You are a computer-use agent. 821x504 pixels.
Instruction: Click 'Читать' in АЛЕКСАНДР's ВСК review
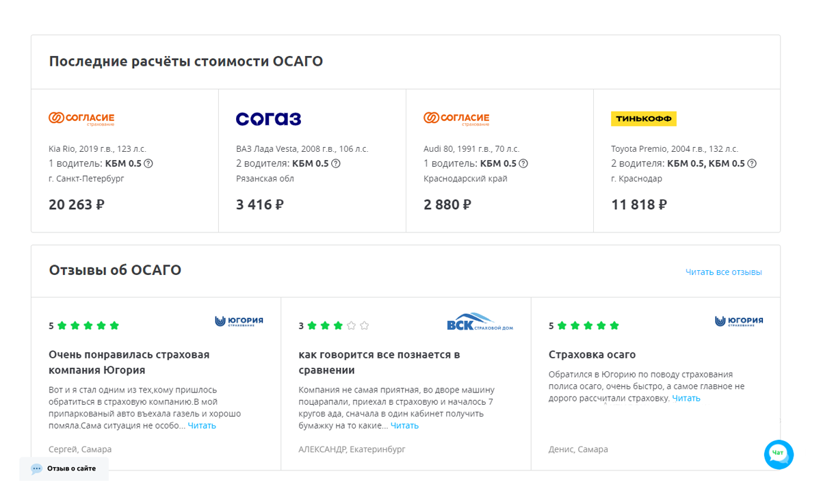[x=404, y=425]
